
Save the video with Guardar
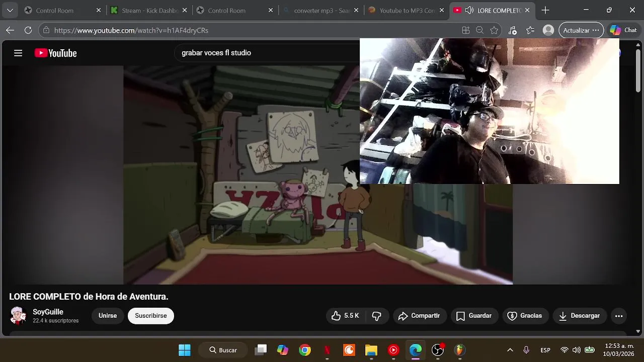pos(474,316)
